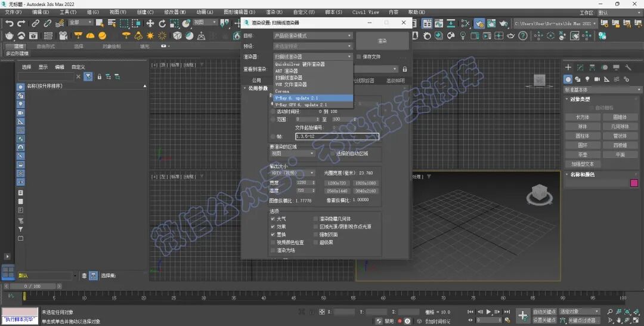The width and height of the screenshot is (644, 326).
Task: Click the 1920x1080 preset button
Action: pos(365,183)
